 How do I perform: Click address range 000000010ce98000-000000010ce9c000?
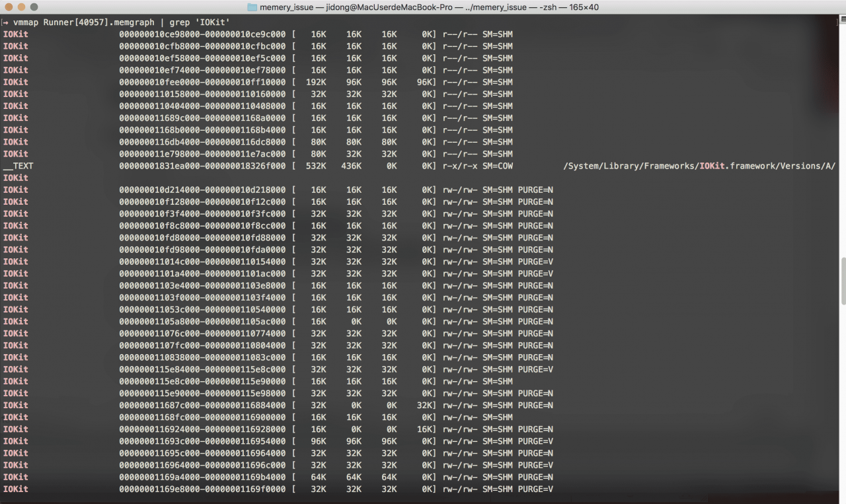202,34
